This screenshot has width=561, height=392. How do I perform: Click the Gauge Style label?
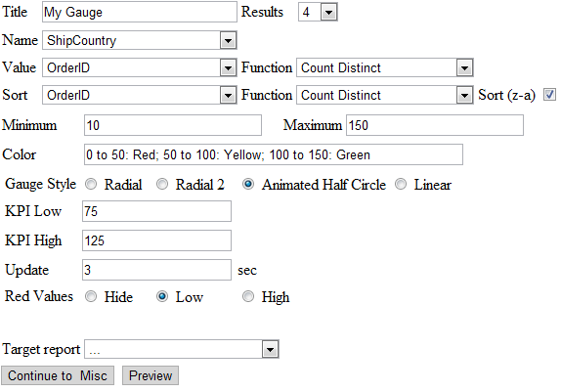tap(40, 185)
